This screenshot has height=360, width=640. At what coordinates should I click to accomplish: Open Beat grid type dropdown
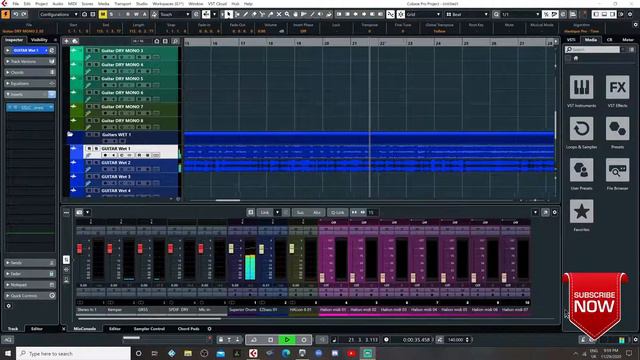[x=467, y=14]
